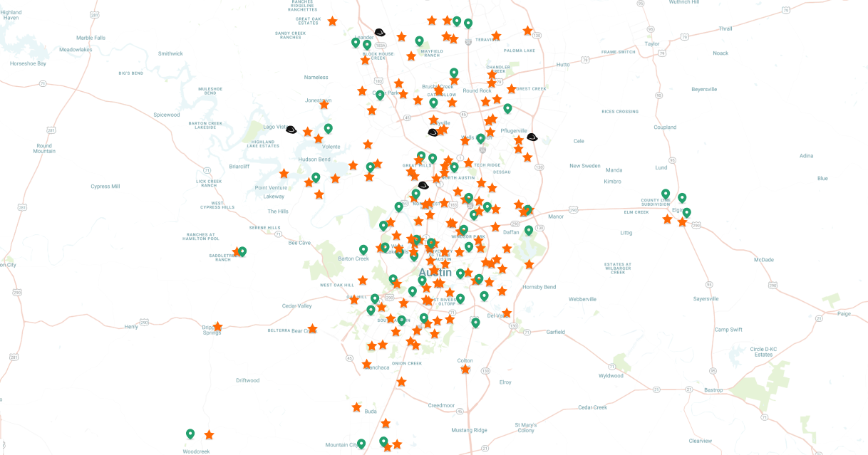
Task: Select the orange star at Jonestown
Action: click(324, 104)
